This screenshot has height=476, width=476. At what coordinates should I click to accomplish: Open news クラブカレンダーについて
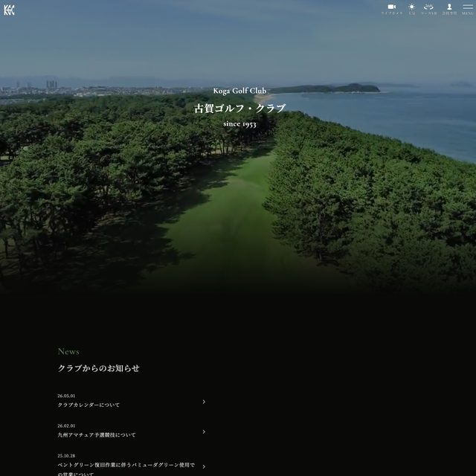pos(89,405)
